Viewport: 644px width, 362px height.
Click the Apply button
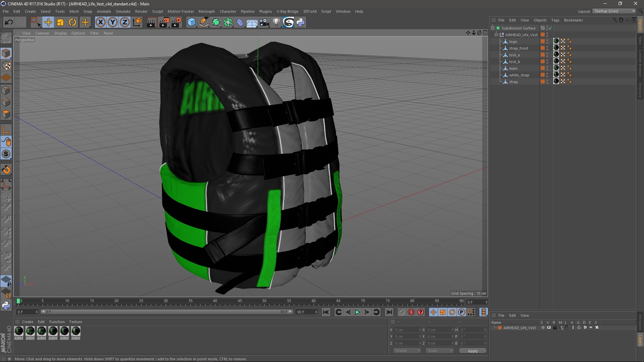click(473, 351)
